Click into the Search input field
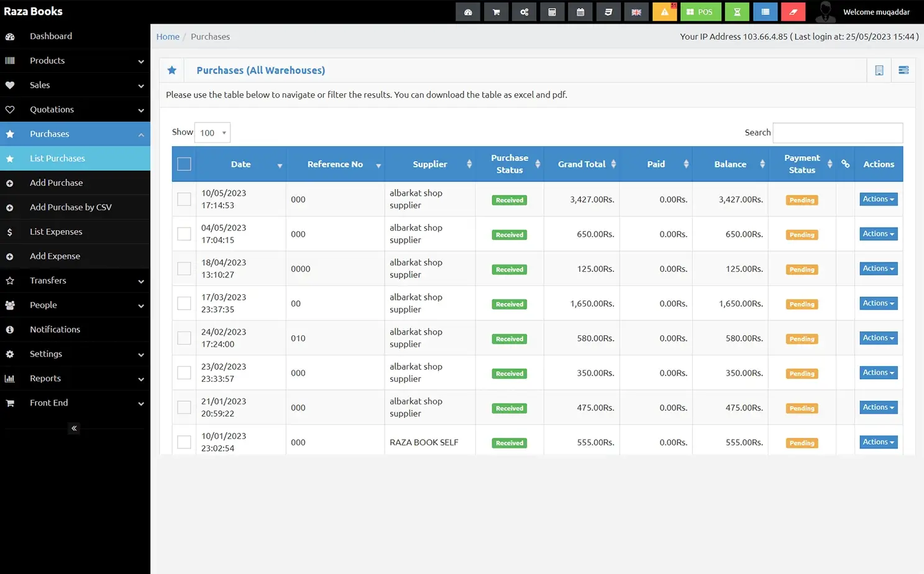Screen dimensions: 924x574 [837, 132]
